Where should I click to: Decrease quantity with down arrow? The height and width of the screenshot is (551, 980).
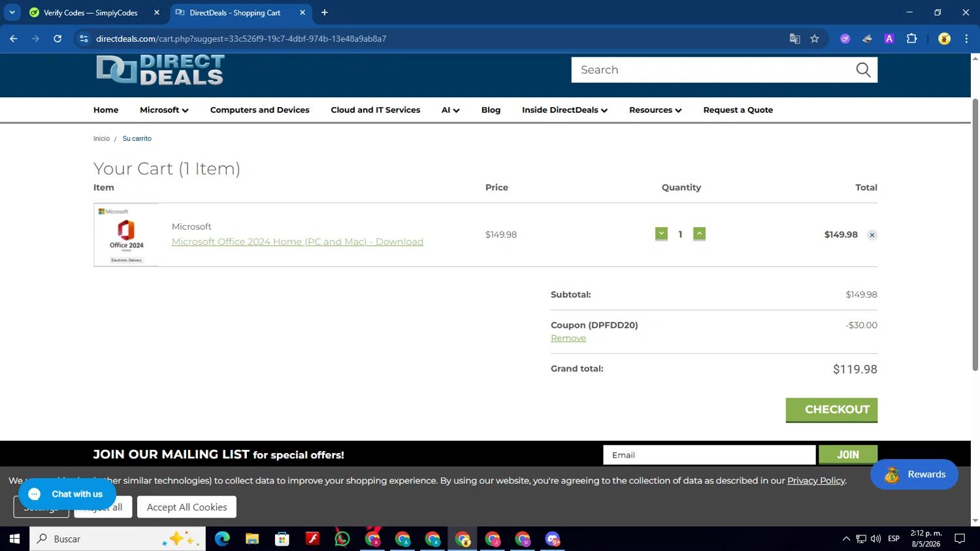point(661,234)
